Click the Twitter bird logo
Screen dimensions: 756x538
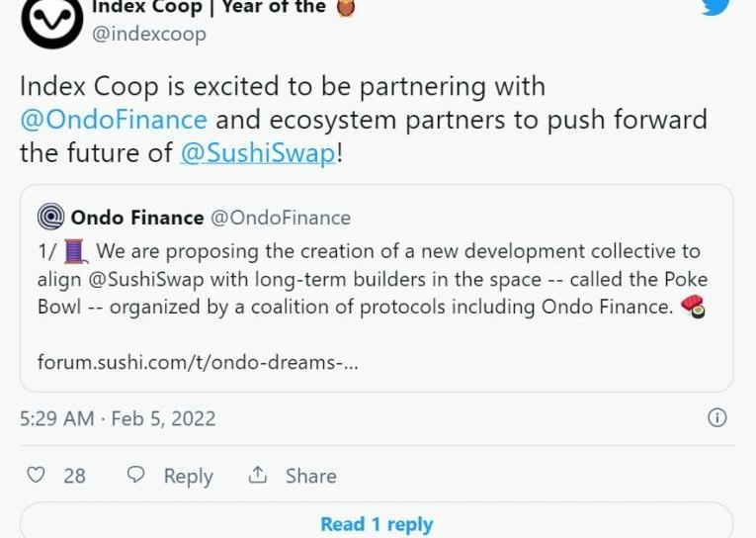click(717, 6)
